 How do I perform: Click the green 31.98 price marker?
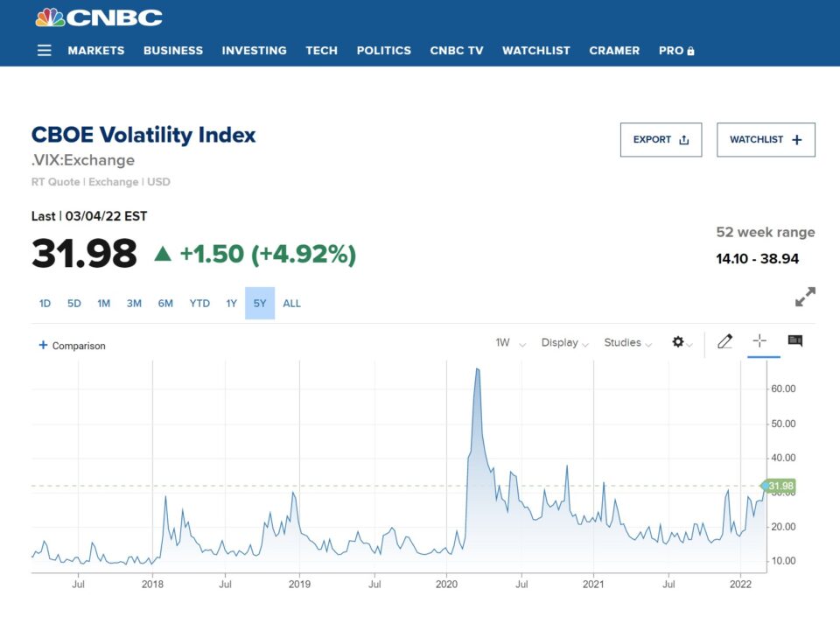[779, 486]
